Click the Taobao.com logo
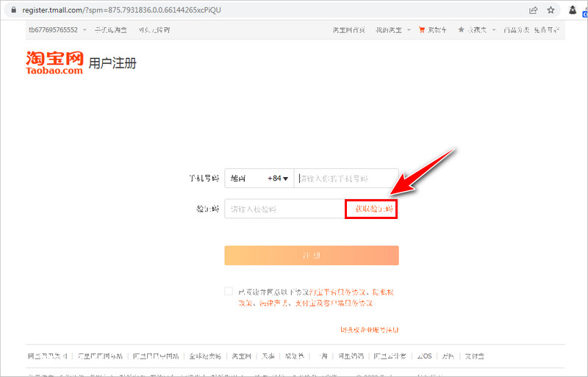588x377 pixels. click(x=55, y=62)
